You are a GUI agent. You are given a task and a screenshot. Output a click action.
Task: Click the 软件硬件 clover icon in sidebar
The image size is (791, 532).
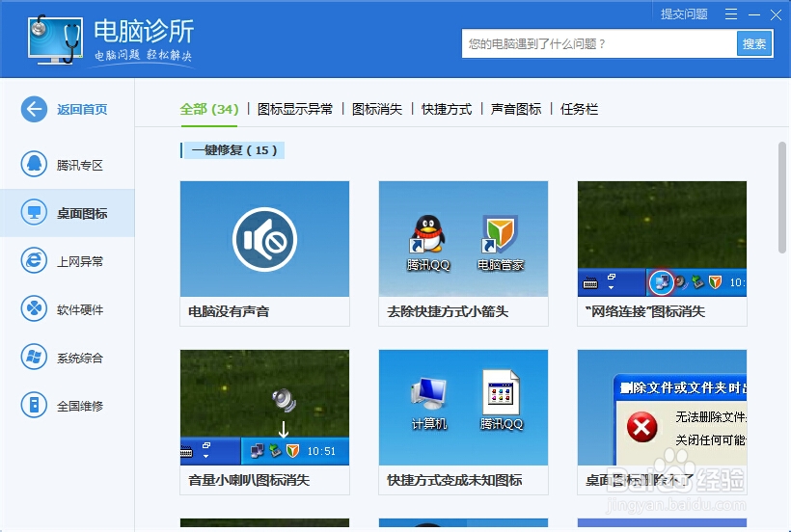[x=34, y=308]
